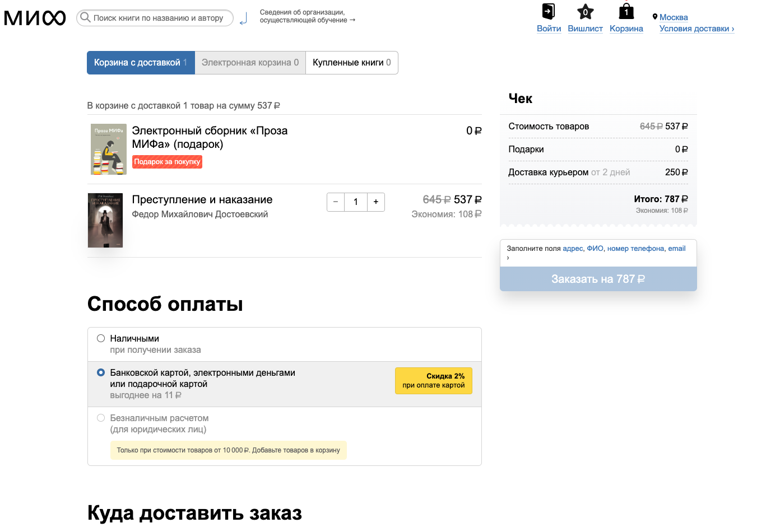Decrease quantity with minus button

336,202
